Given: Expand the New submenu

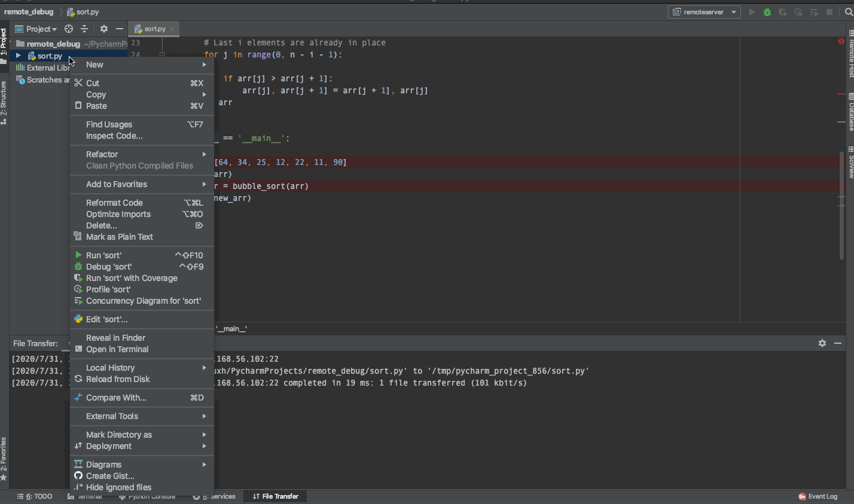Looking at the screenshot, I should [x=142, y=65].
